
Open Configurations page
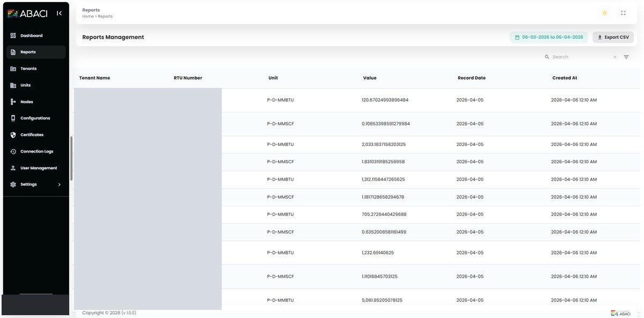pos(36,118)
